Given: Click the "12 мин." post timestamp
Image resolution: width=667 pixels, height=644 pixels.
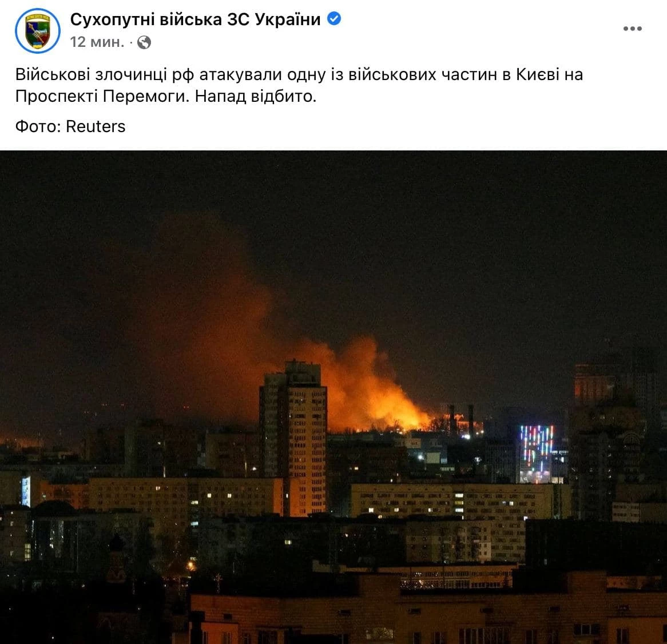Looking at the screenshot, I should pyautogui.click(x=97, y=42).
